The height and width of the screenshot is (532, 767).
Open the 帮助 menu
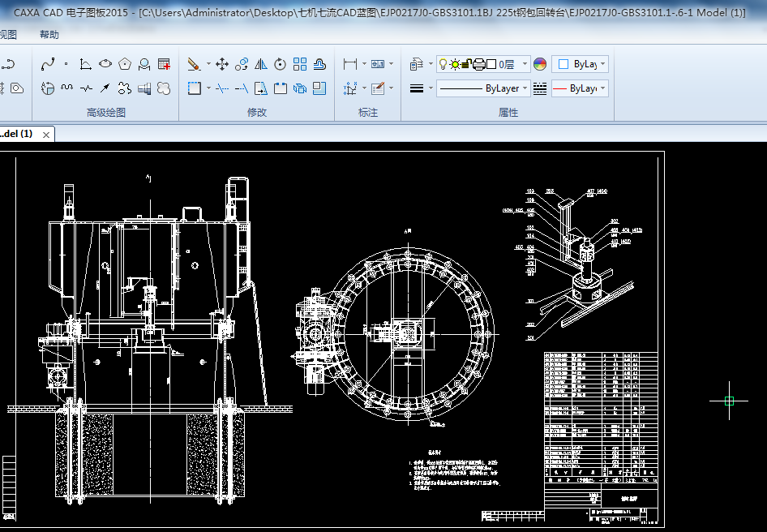49,34
